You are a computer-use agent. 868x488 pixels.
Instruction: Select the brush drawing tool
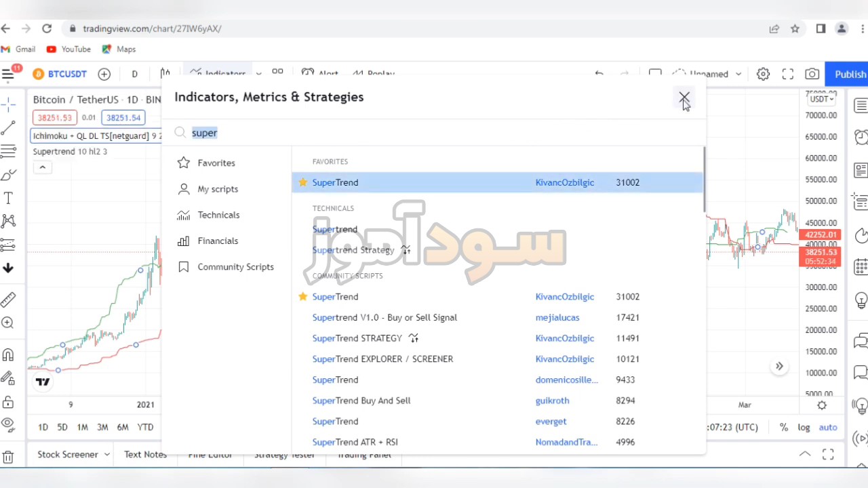(x=8, y=175)
